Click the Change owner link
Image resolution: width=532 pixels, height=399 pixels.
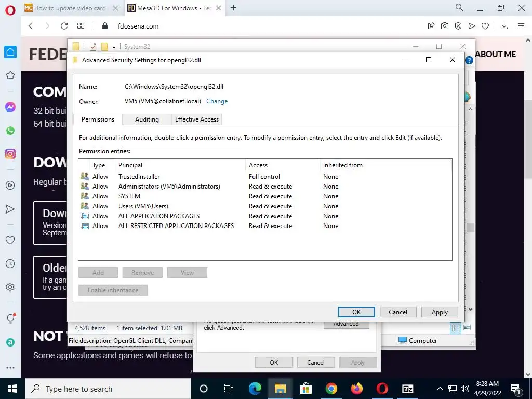click(217, 101)
